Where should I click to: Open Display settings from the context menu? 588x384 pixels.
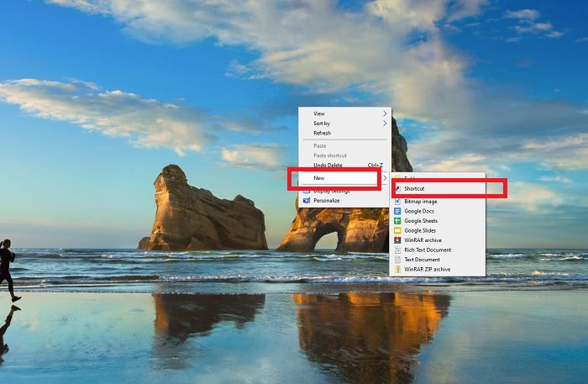point(331,192)
